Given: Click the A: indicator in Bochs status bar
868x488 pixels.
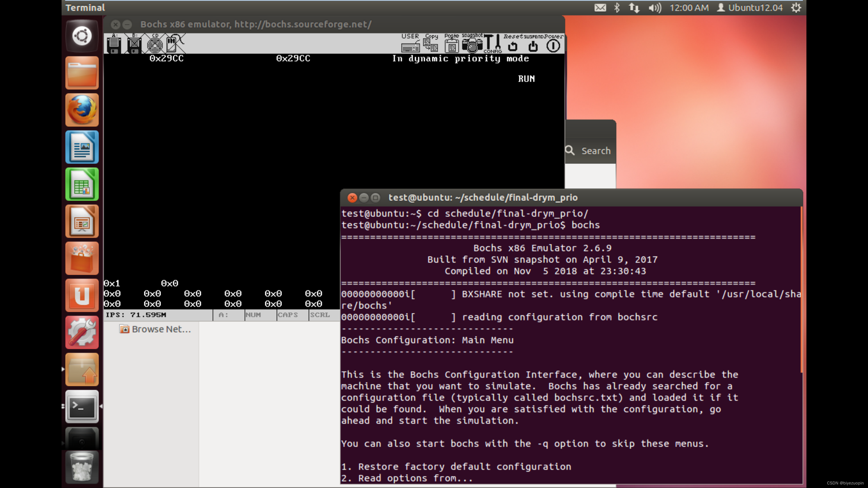Looking at the screenshot, I should click(224, 315).
